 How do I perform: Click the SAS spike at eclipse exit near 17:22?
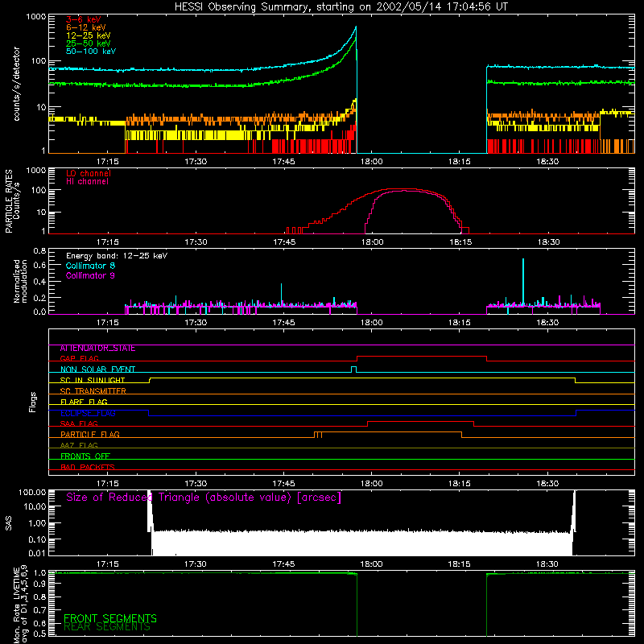(x=150, y=511)
